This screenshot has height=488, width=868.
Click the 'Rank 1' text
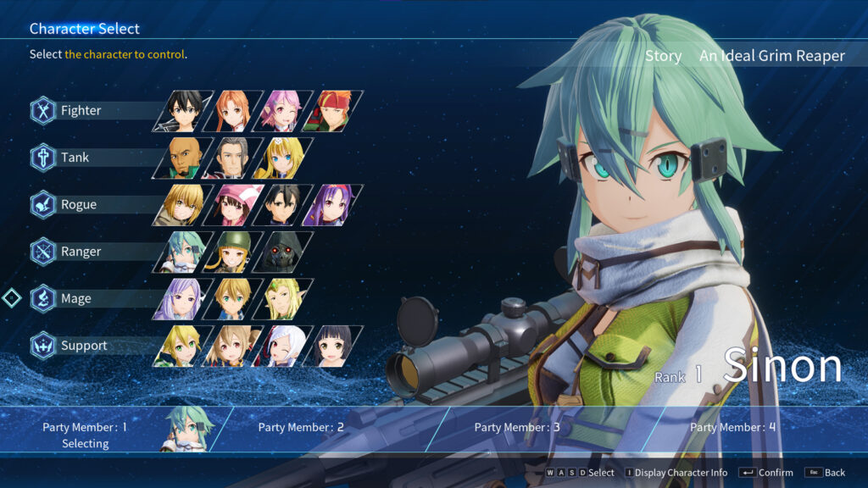pyautogui.click(x=678, y=376)
